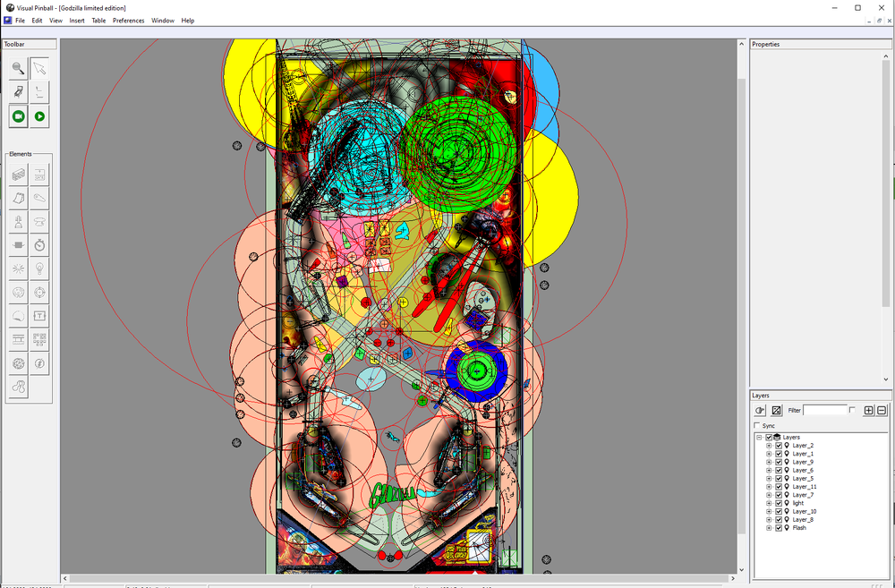This screenshot has width=895, height=588.
Task: Expand the Flash tree node
Action: click(769, 528)
